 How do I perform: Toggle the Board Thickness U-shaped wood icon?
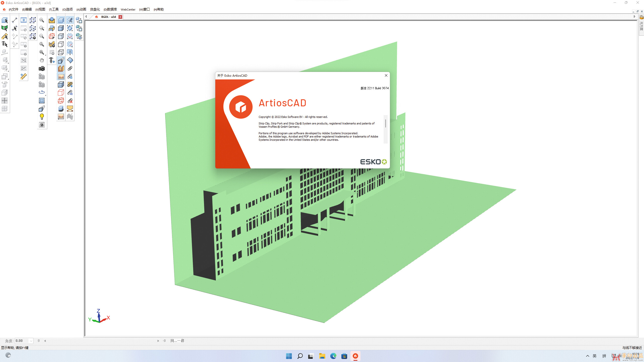point(61,68)
